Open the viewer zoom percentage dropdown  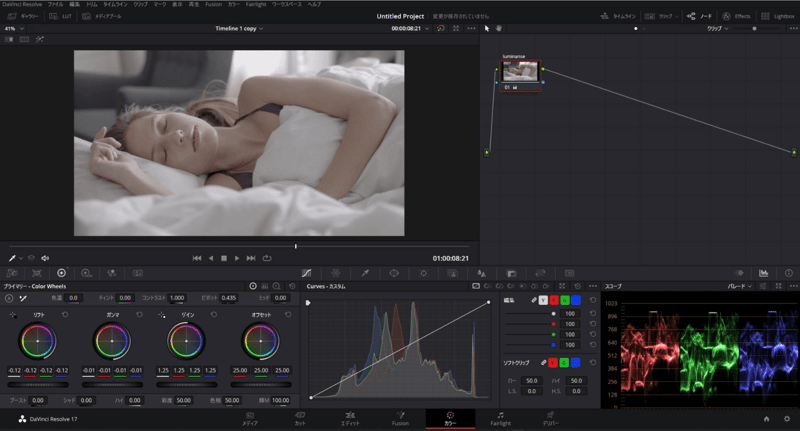point(13,28)
